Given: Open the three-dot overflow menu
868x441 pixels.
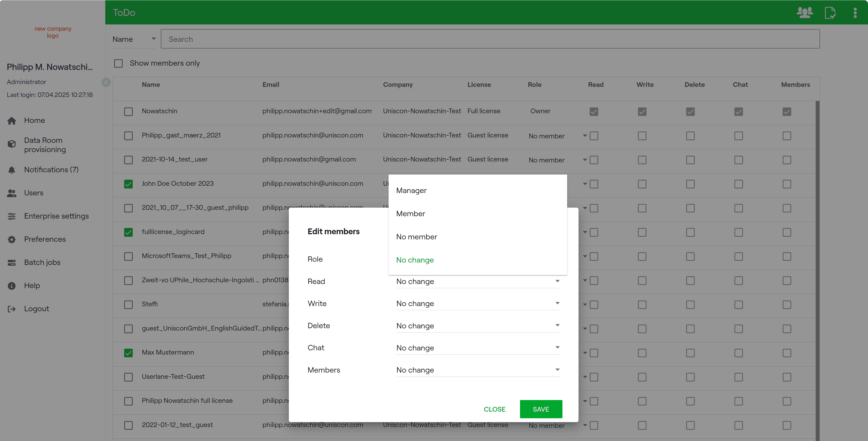Looking at the screenshot, I should [x=855, y=13].
